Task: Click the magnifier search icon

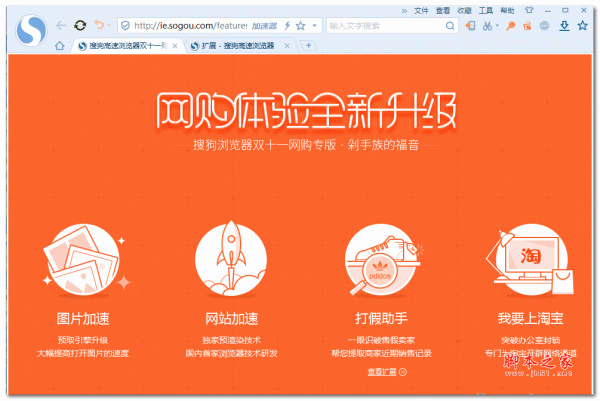Action: tap(450, 26)
